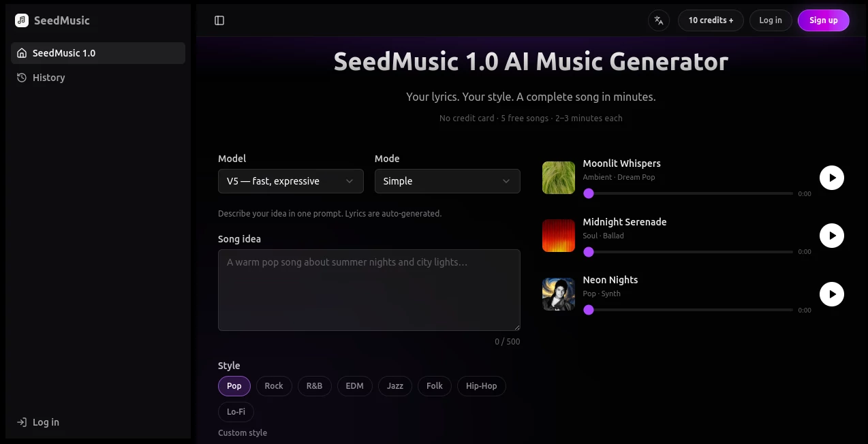Open the Midnight Serenade cover art
This screenshot has height=444, width=868.
(x=559, y=236)
